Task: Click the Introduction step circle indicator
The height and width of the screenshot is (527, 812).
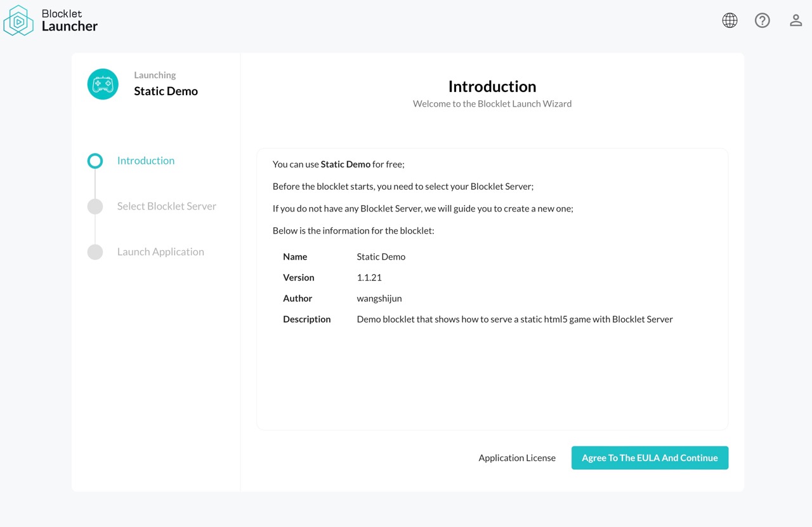Action: (x=95, y=161)
